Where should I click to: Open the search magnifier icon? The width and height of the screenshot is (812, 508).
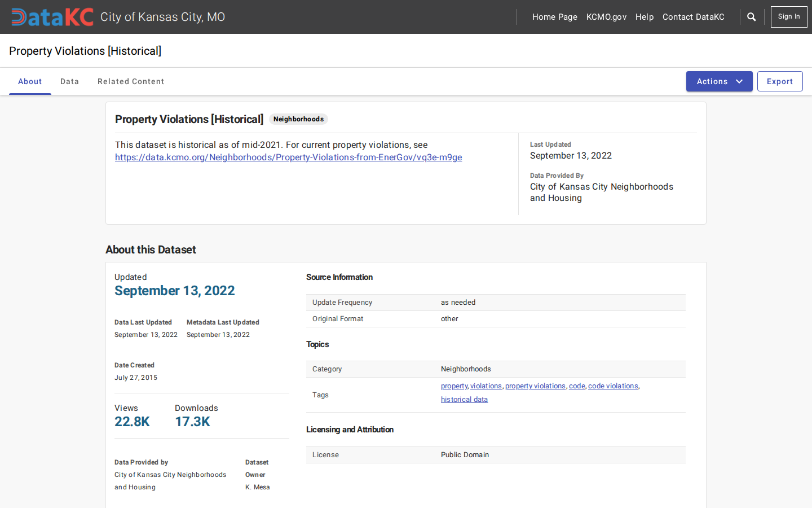pyautogui.click(x=751, y=17)
